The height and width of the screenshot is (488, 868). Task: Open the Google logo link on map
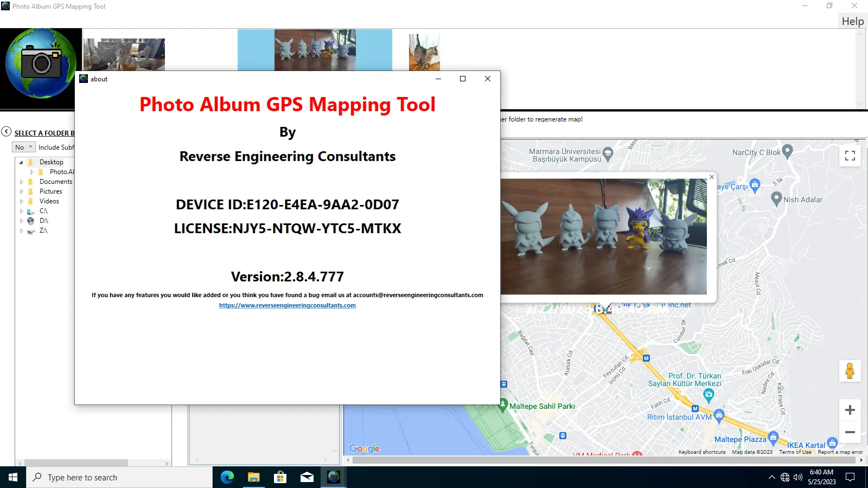point(365,448)
